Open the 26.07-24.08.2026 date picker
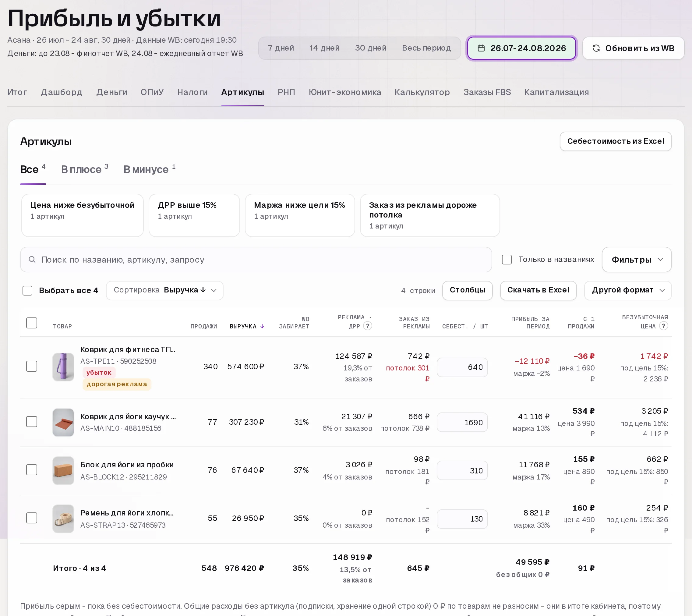The width and height of the screenshot is (692, 616). (x=521, y=48)
